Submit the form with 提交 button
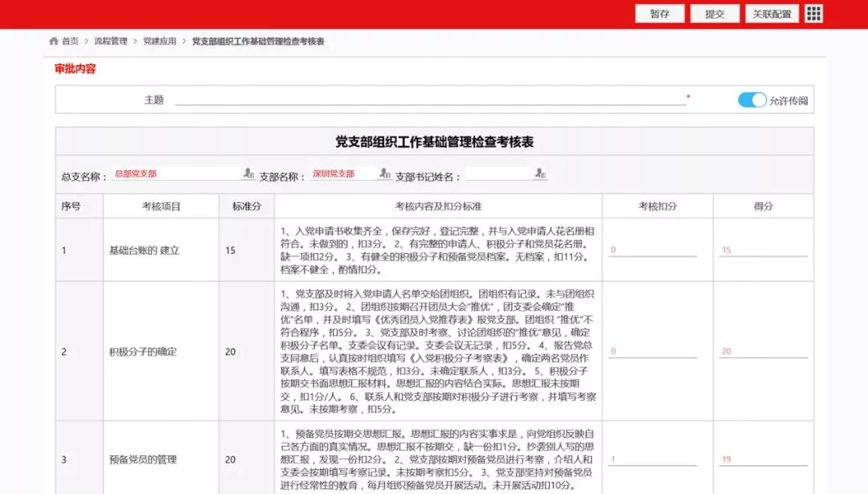The width and height of the screenshot is (868, 494). 714,14
